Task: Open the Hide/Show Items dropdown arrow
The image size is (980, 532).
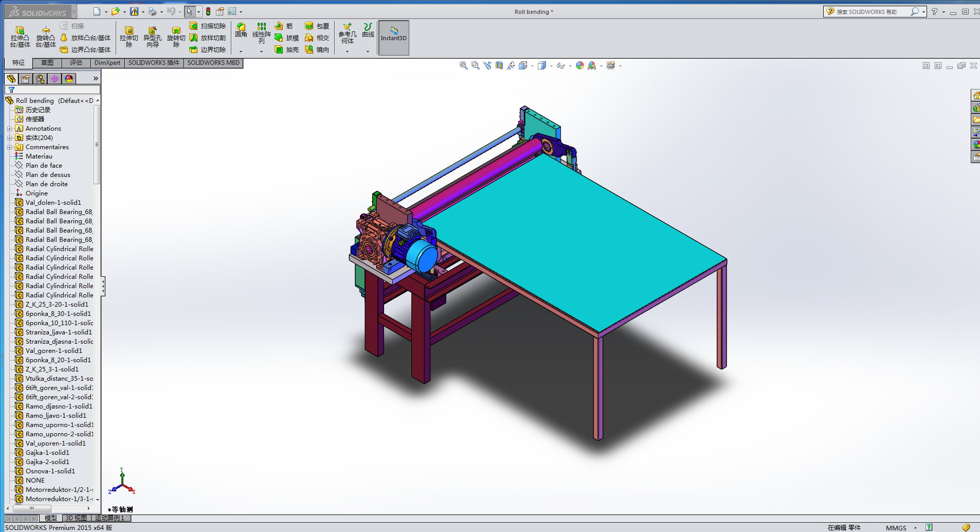Action: [570, 66]
